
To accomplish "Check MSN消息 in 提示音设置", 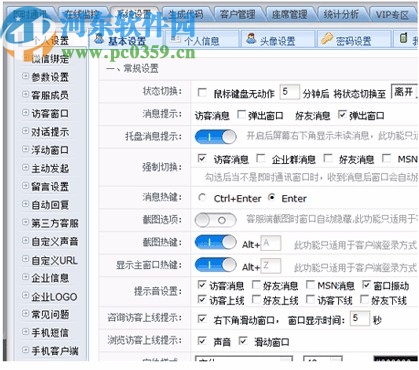I will pos(310,285).
